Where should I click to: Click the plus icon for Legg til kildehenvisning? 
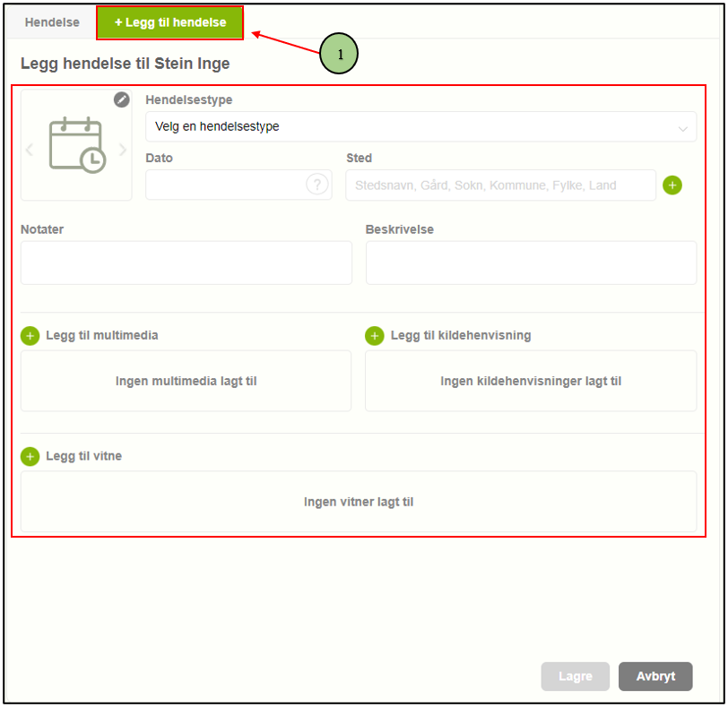[375, 336]
